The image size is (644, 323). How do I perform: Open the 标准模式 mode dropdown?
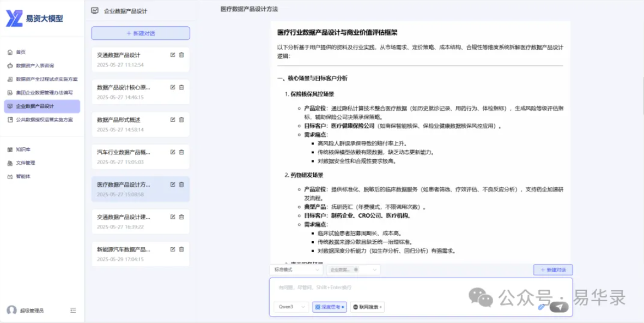(296, 270)
